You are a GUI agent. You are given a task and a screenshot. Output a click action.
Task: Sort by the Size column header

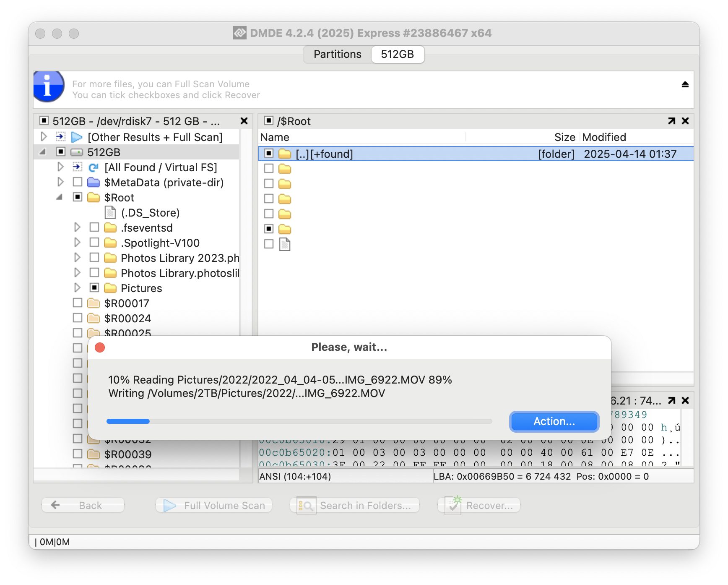(x=523, y=137)
